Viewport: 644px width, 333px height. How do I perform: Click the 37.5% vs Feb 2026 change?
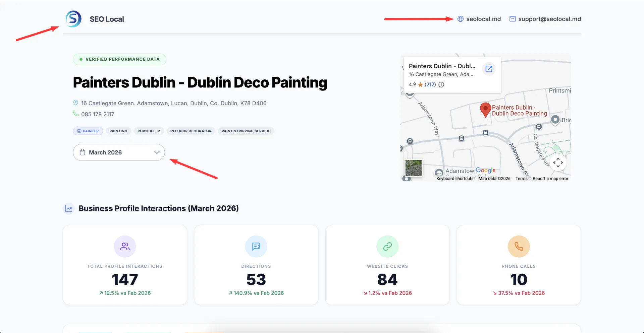[519, 293]
